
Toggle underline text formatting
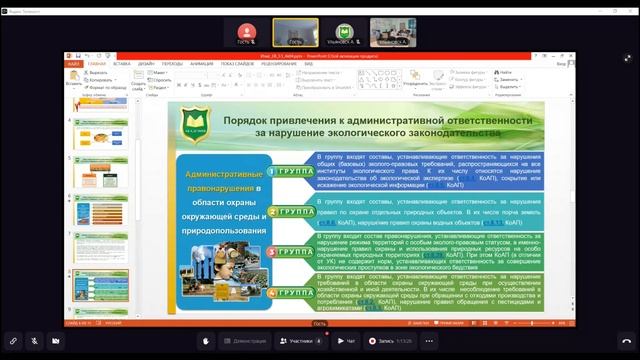pos(193,85)
